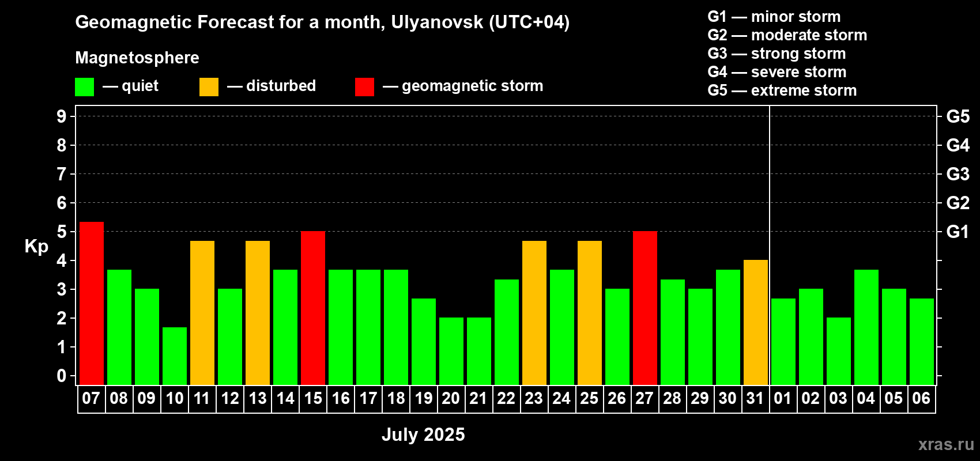Click the Kp value 9 axis label

pyautogui.click(x=62, y=116)
